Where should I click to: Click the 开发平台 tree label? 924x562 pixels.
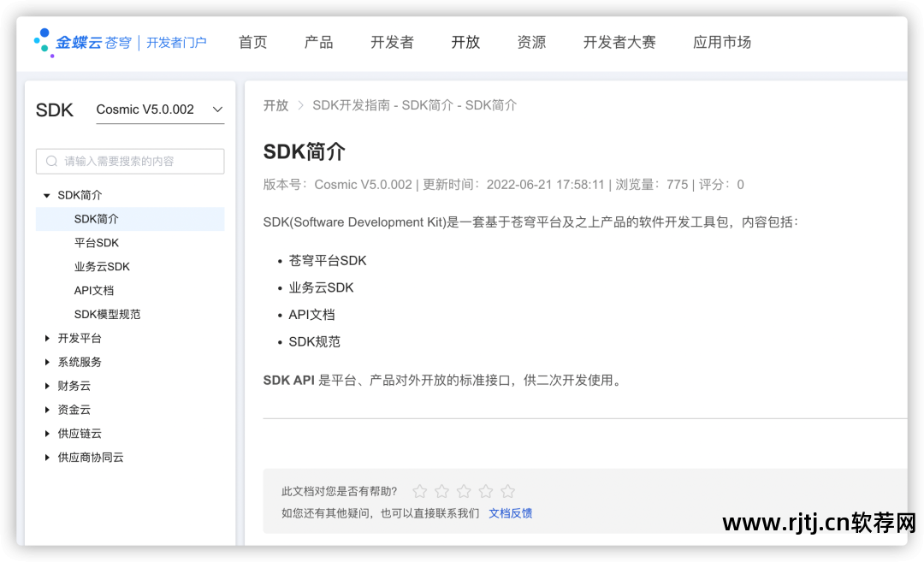[80, 338]
